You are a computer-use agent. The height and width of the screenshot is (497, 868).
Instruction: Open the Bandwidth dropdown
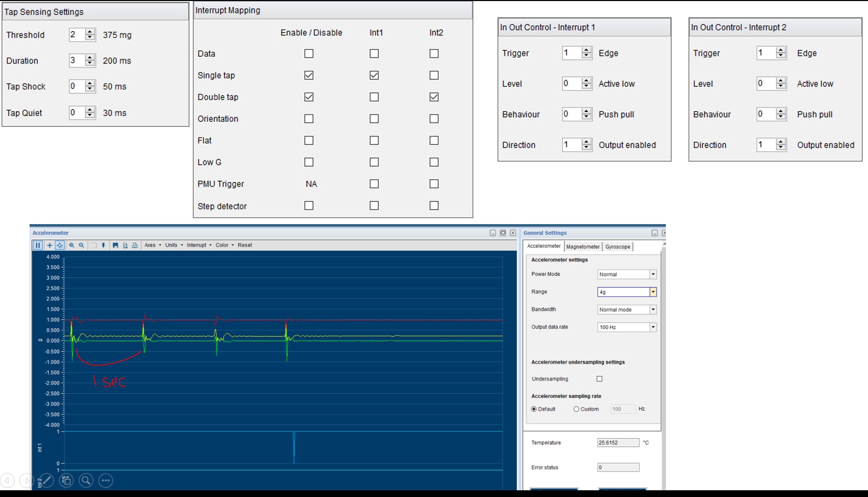pos(653,310)
